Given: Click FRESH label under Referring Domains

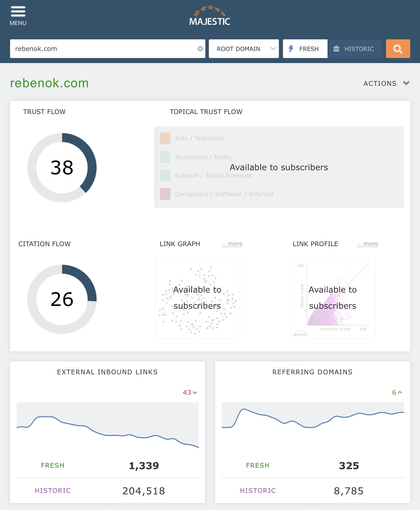Looking at the screenshot, I should coord(258,465).
